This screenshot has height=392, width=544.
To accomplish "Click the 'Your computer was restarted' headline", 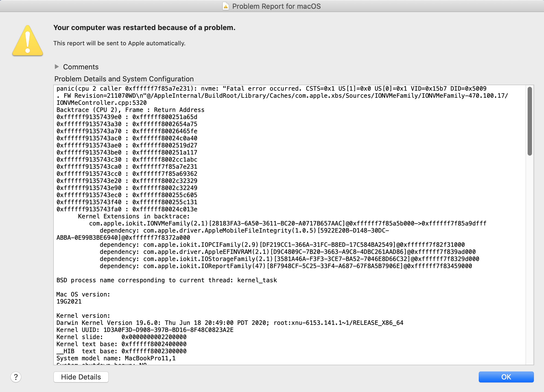I will click(x=144, y=28).
